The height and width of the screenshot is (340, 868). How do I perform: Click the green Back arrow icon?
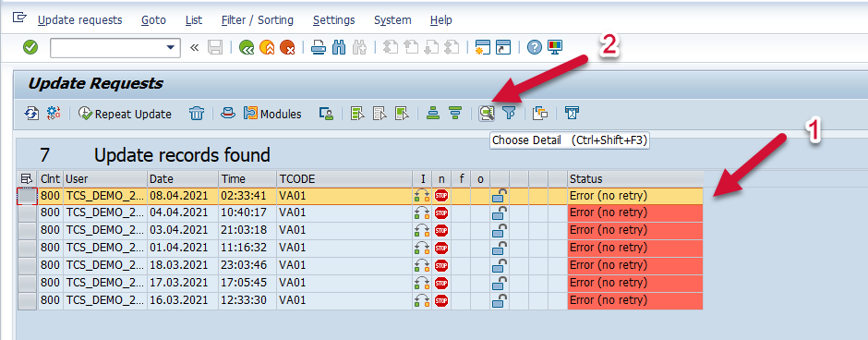click(x=247, y=48)
